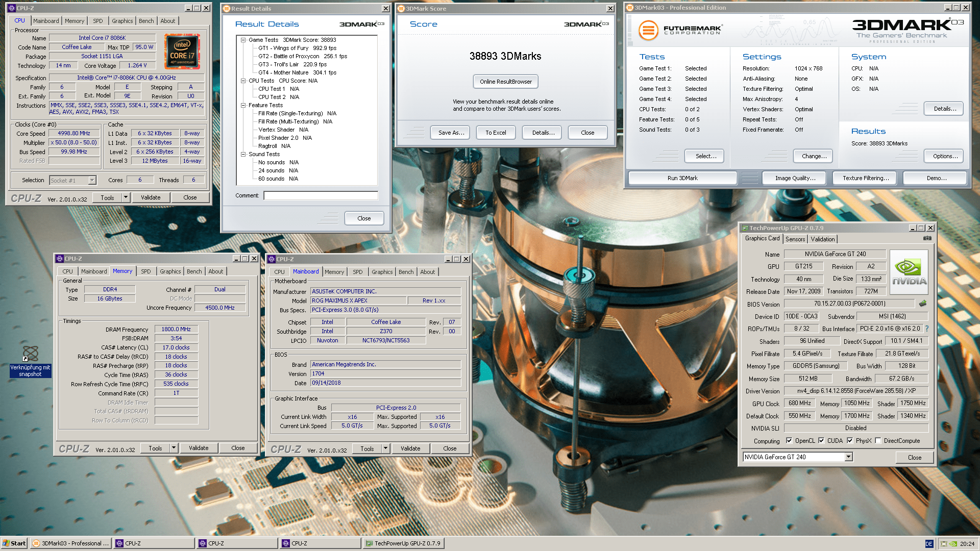Toggle the OpenCL checkbox

(789, 441)
